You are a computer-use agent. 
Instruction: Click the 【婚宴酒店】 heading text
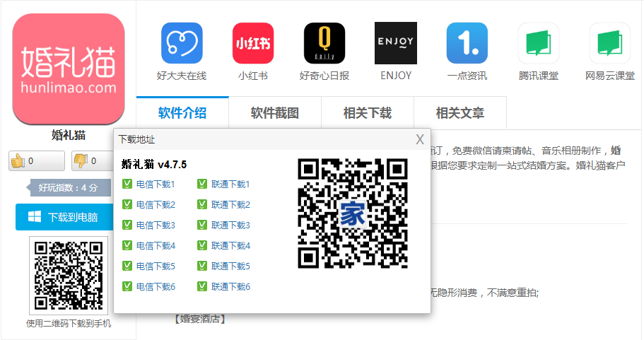coord(199,319)
